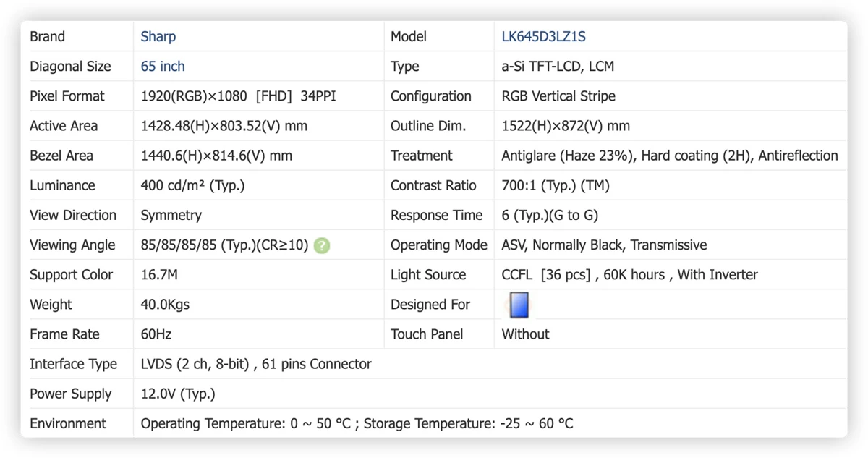The image size is (868, 458).
Task: Select the Outline Dim. label
Action: click(x=428, y=126)
